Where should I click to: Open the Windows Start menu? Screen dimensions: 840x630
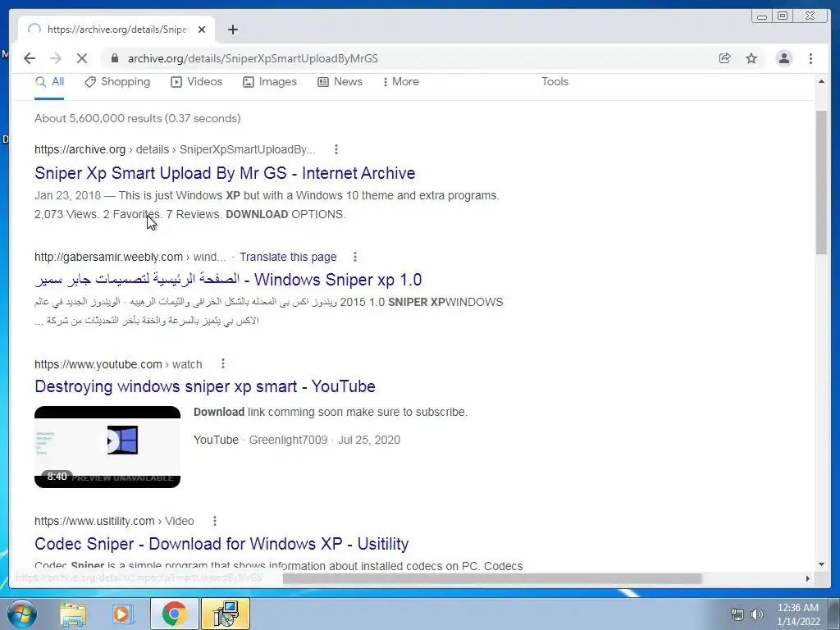click(21, 614)
